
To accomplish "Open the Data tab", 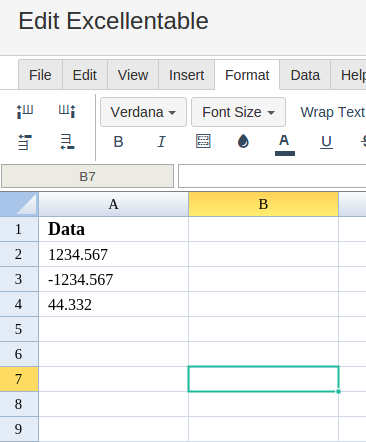I will coord(305,75).
